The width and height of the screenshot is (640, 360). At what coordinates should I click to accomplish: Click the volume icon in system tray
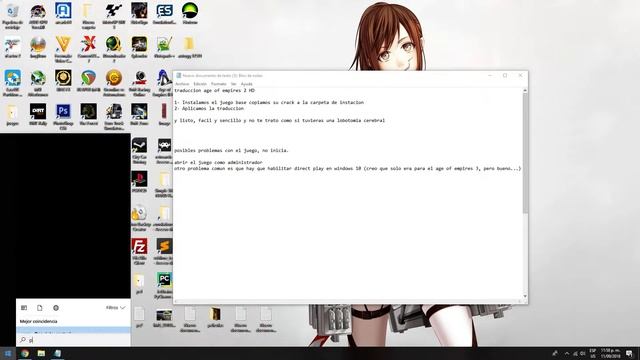pyautogui.click(x=583, y=353)
